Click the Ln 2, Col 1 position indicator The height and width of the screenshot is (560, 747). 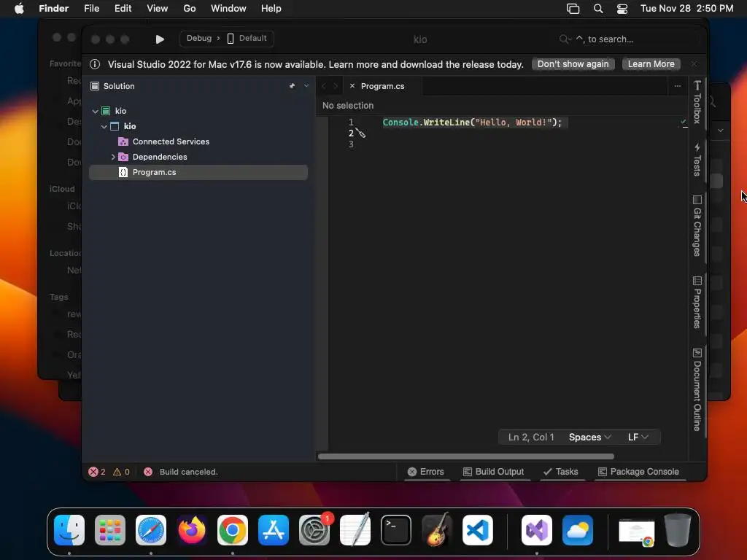pos(531,437)
